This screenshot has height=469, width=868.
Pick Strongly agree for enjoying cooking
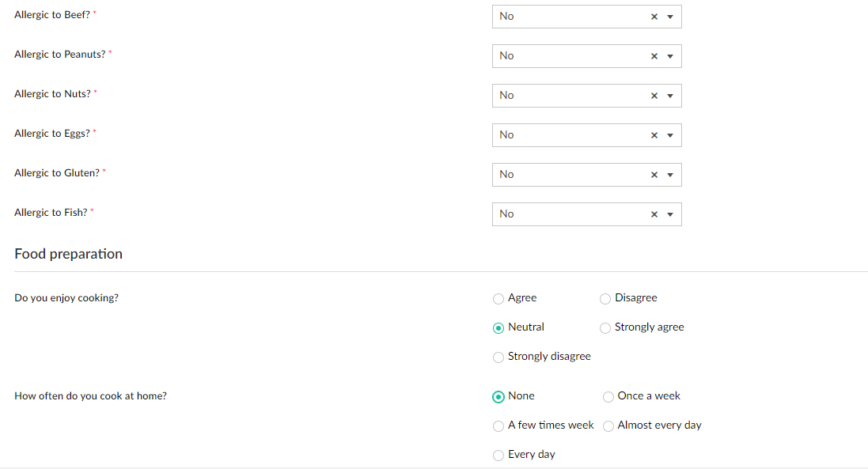605,328
